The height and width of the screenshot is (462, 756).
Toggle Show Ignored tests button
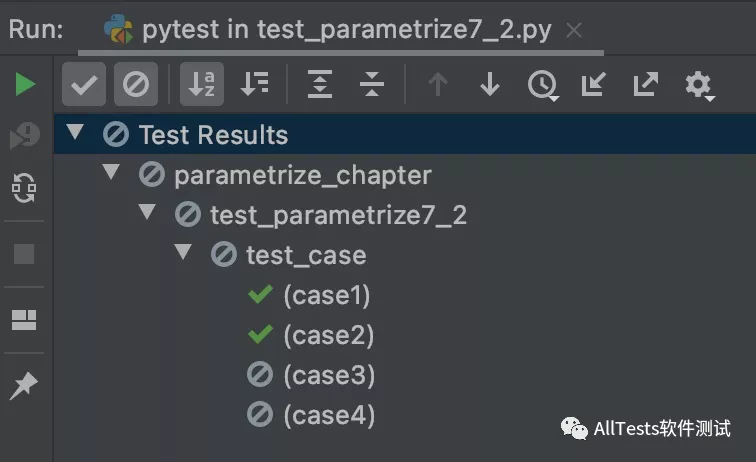(135, 85)
